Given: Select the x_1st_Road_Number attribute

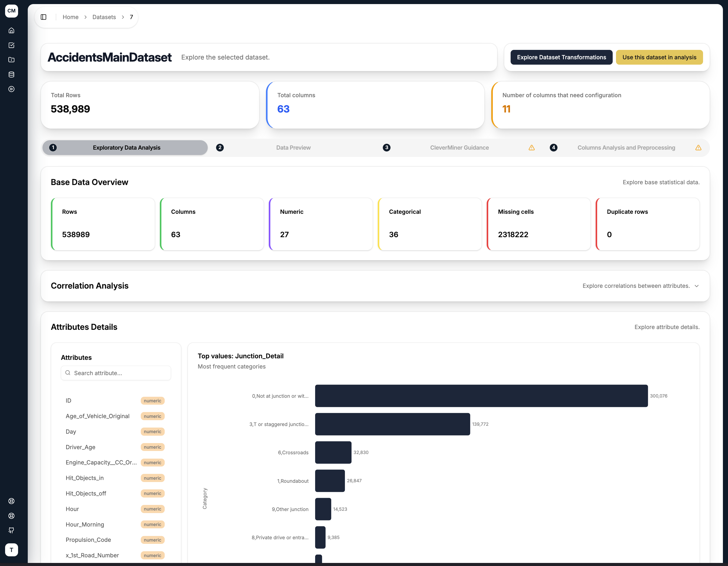Looking at the screenshot, I should coord(115,555).
